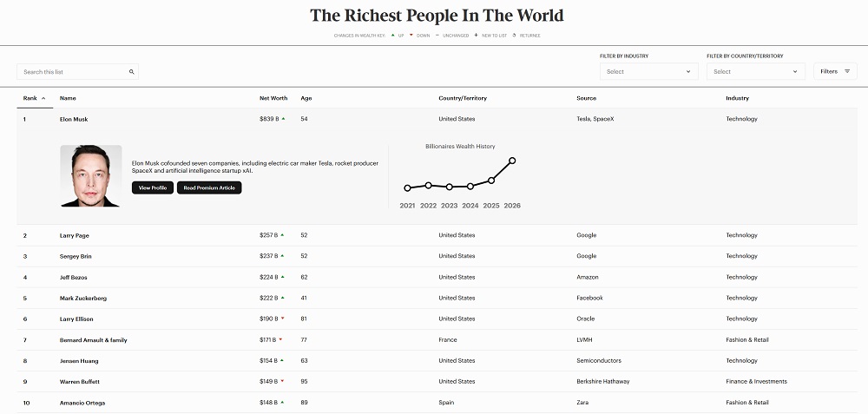
Task: Click the green Up arrow in the wealth key
Action: [x=392, y=36]
